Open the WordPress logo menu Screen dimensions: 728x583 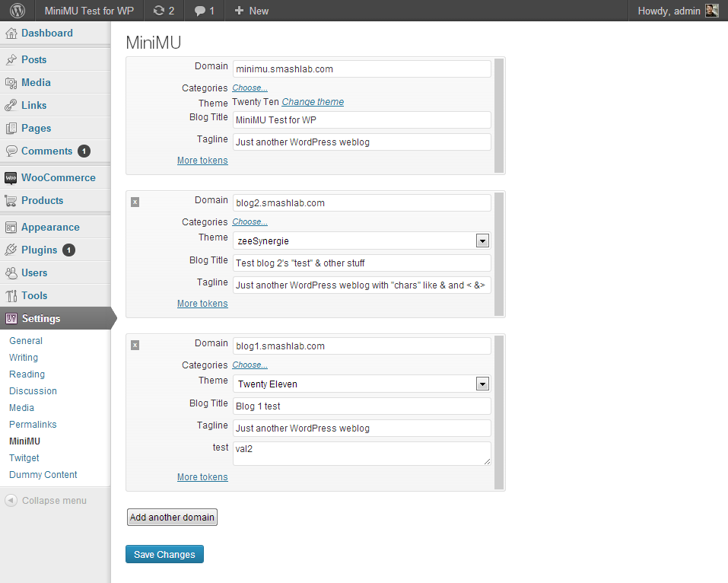click(17, 11)
